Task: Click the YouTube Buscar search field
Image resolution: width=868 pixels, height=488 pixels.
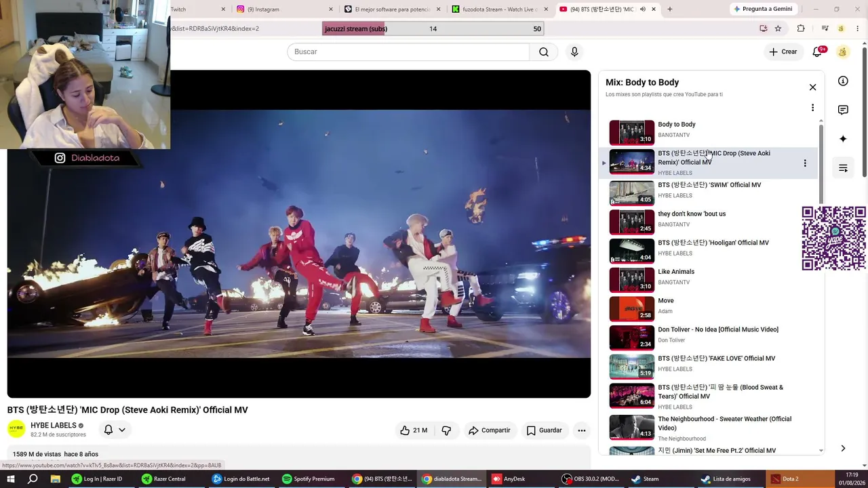Action: [408, 52]
